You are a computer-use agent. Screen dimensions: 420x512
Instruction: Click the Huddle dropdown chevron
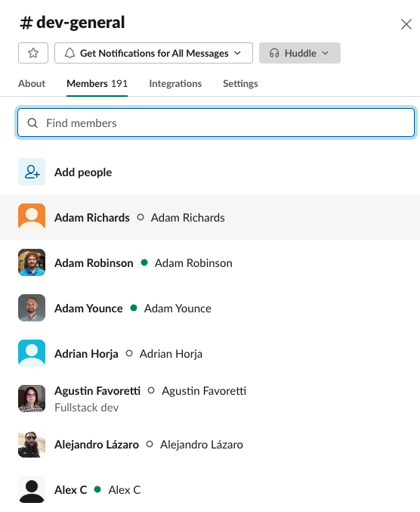(325, 53)
